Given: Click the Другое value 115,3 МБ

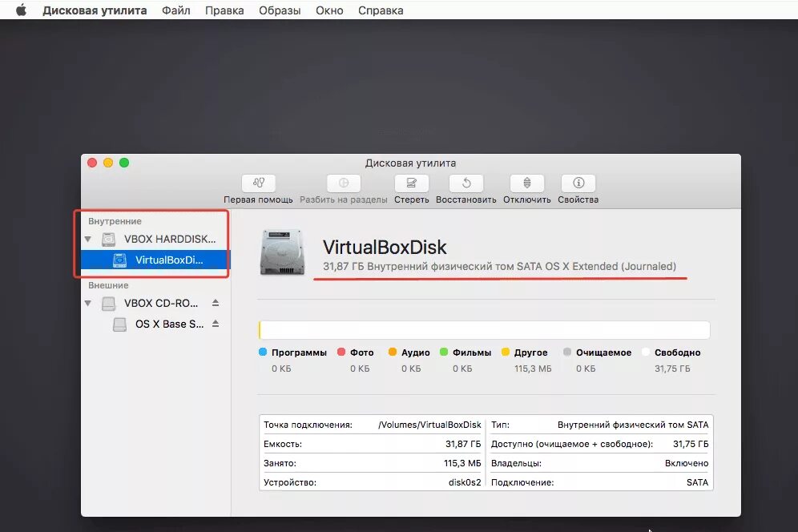Looking at the screenshot, I should (x=533, y=369).
